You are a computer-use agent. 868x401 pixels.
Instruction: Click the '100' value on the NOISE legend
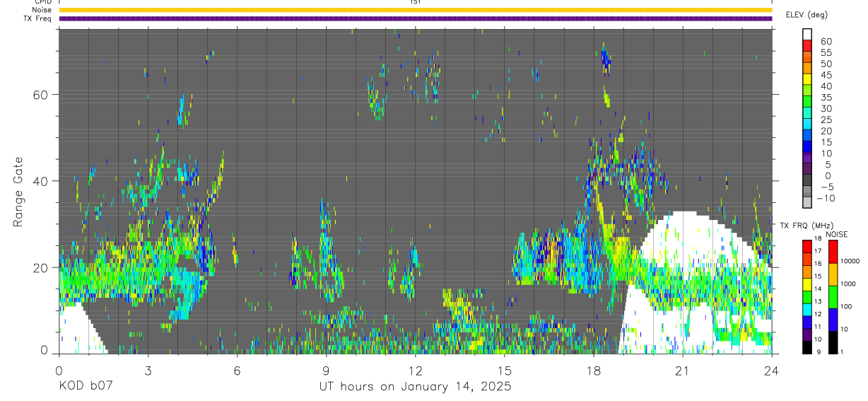click(x=848, y=308)
